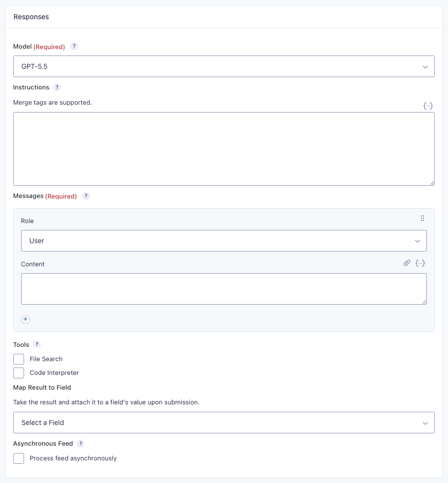This screenshot has width=448, height=483.
Task: Focus the Instructions text area
Action: 224,149
